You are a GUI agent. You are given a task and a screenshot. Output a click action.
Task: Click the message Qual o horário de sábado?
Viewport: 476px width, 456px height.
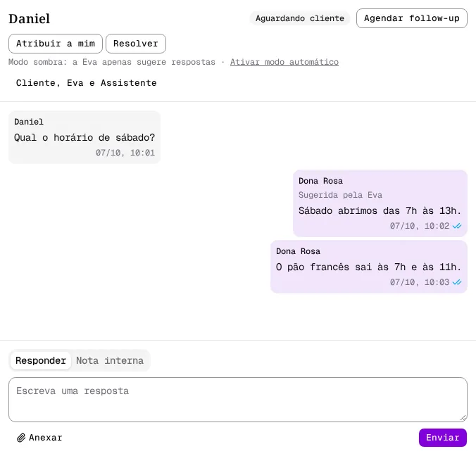tap(84, 137)
